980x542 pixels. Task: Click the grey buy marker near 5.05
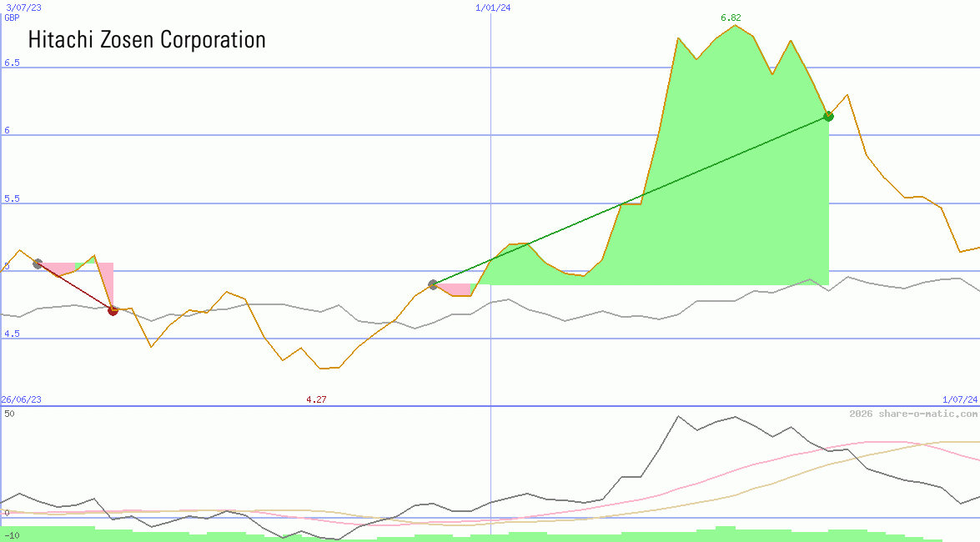click(x=38, y=263)
